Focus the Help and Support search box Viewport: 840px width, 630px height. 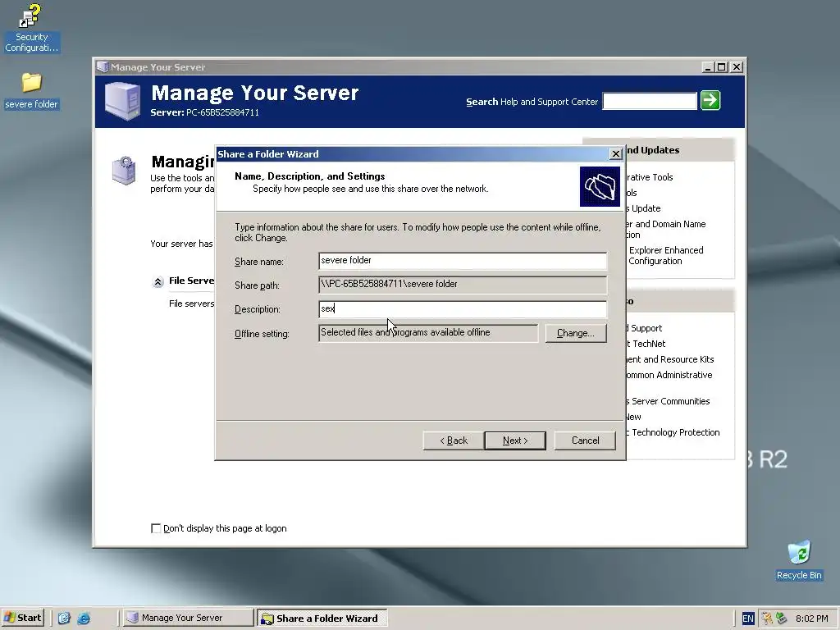[x=650, y=101]
